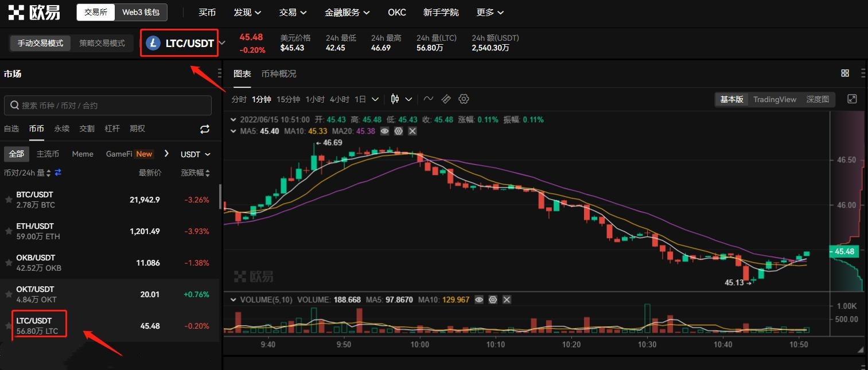Click the 策略交易模式 button
Viewport: 868px width, 370px height.
[x=102, y=43]
